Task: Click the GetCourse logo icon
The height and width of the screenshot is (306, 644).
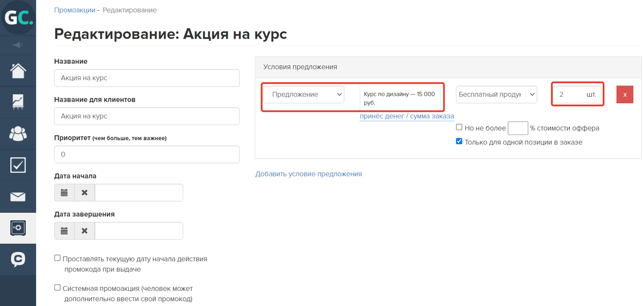Action: [18, 17]
